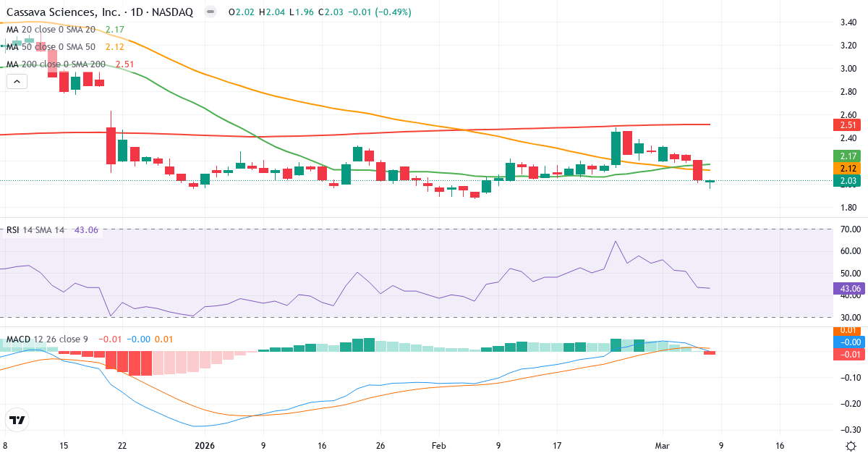Click Feb on the time axis
Screen dimensions: 868x456
[438, 447]
